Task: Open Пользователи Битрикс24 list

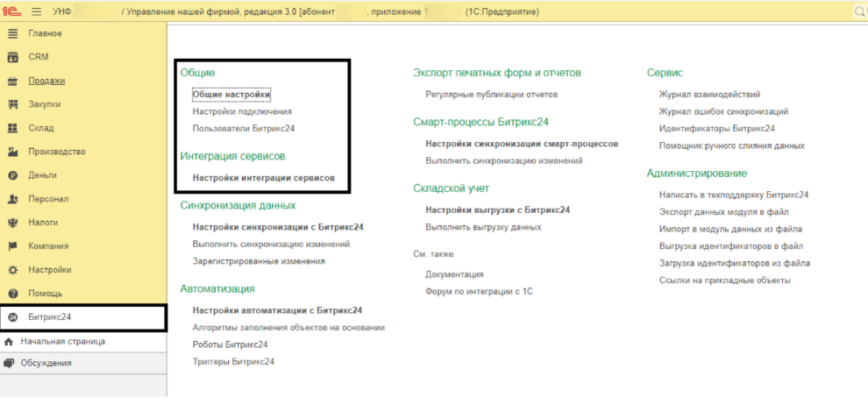Action: click(244, 129)
